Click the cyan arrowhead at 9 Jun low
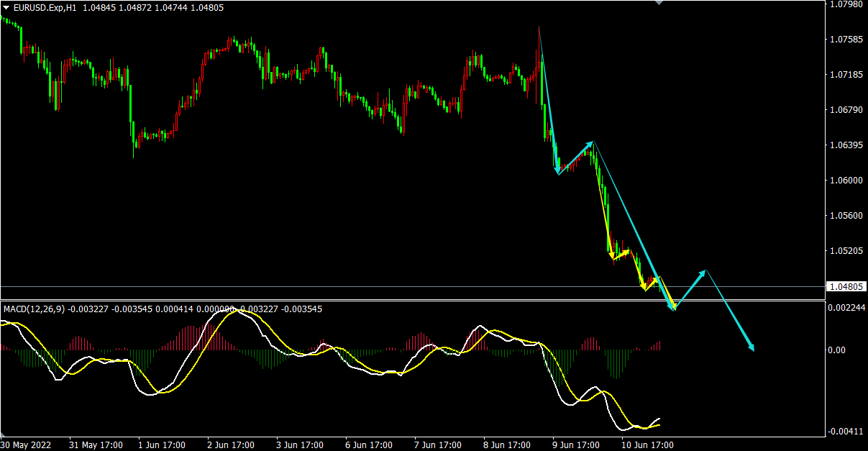Image resolution: width=868 pixels, height=451 pixels. click(557, 171)
